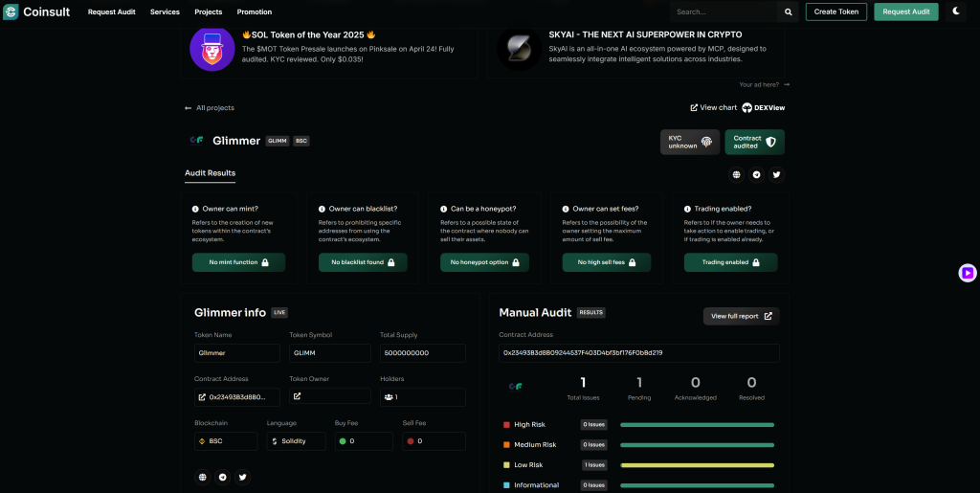Click the KYC unknown badge
The image size is (980, 493).
(x=690, y=142)
